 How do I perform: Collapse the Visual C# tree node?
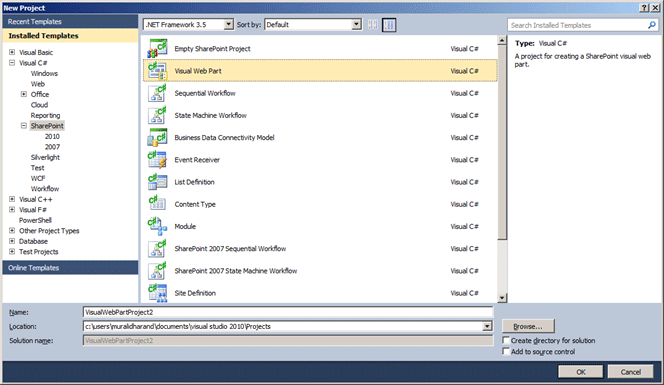tap(12, 63)
